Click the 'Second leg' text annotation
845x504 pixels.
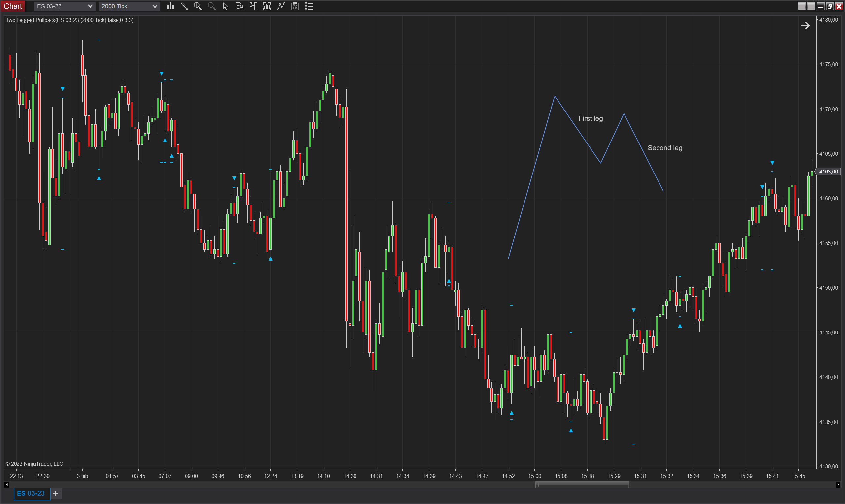664,148
